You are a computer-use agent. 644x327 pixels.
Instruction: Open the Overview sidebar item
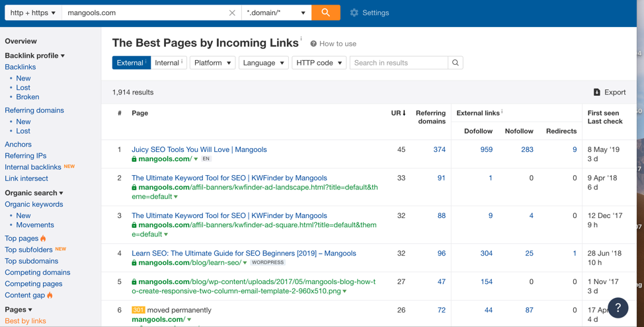pyautogui.click(x=20, y=41)
